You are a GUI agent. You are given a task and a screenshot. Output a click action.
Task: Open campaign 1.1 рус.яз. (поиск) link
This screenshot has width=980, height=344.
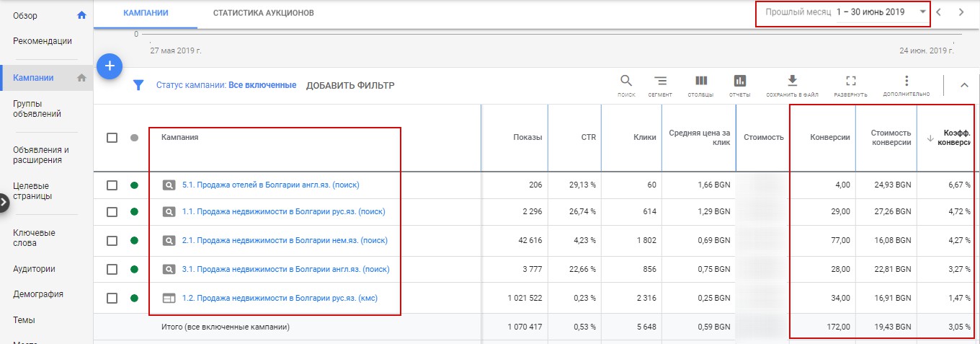pos(284,212)
